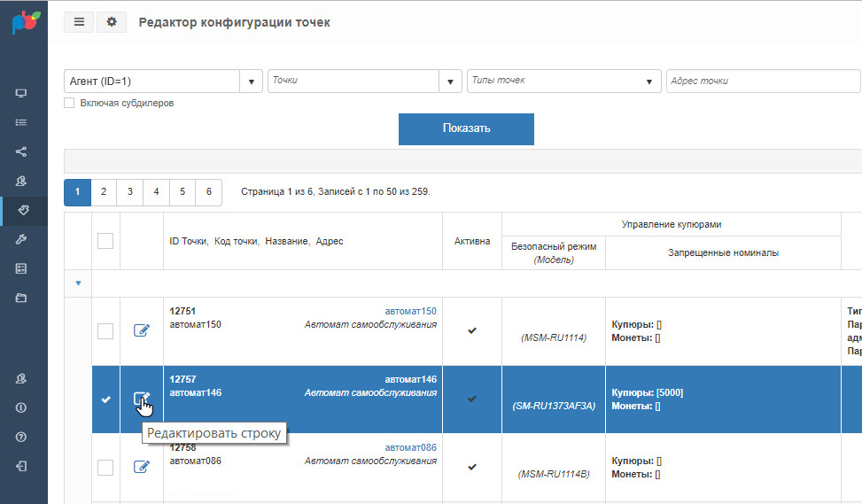Viewport: 862px width, 504px height.
Task: Open the wrench tools sidebar icon
Action: tap(21, 239)
